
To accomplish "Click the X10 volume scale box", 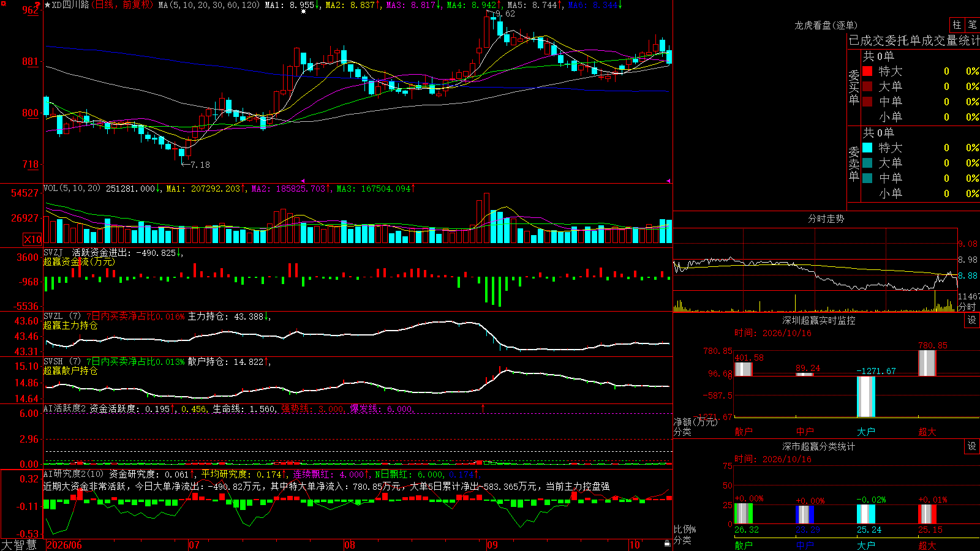I will 32,239.
